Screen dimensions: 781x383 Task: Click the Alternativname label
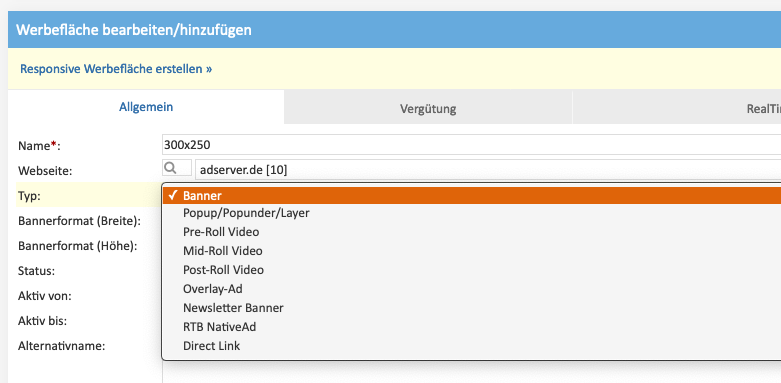[61, 346]
